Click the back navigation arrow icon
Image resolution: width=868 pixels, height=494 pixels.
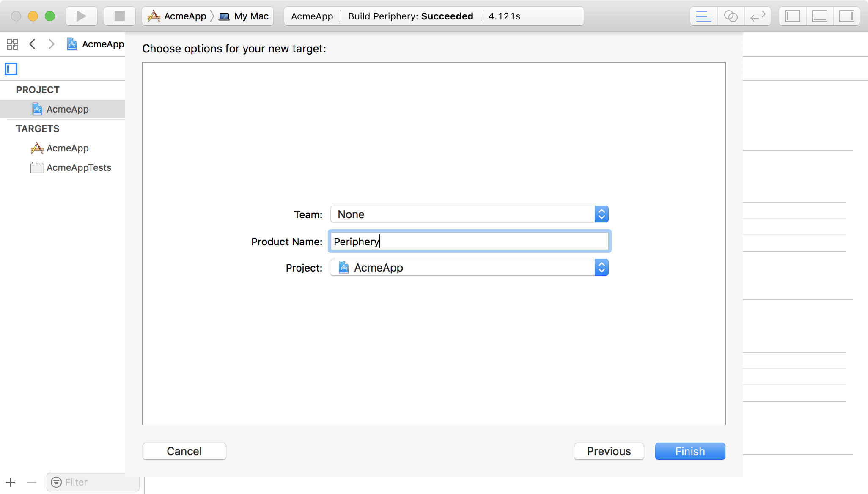[33, 44]
